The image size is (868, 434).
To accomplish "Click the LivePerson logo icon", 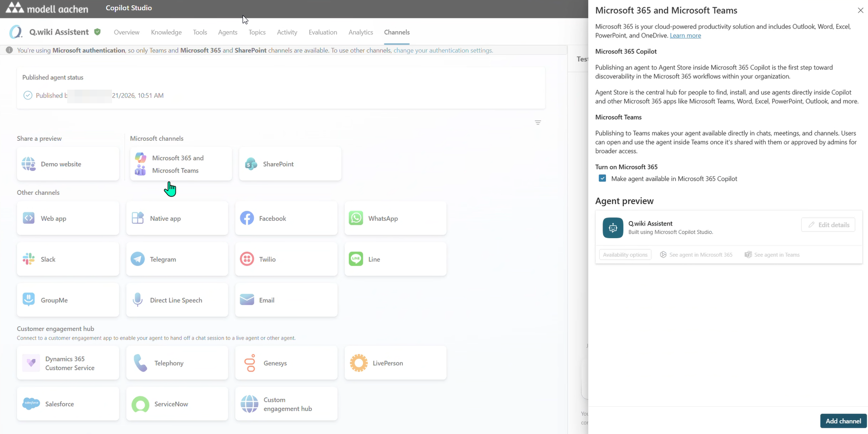I will point(359,363).
